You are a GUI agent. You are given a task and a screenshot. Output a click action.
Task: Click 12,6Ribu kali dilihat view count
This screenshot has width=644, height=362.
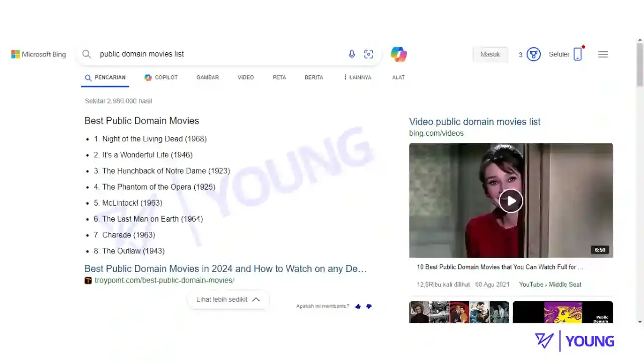(443, 285)
